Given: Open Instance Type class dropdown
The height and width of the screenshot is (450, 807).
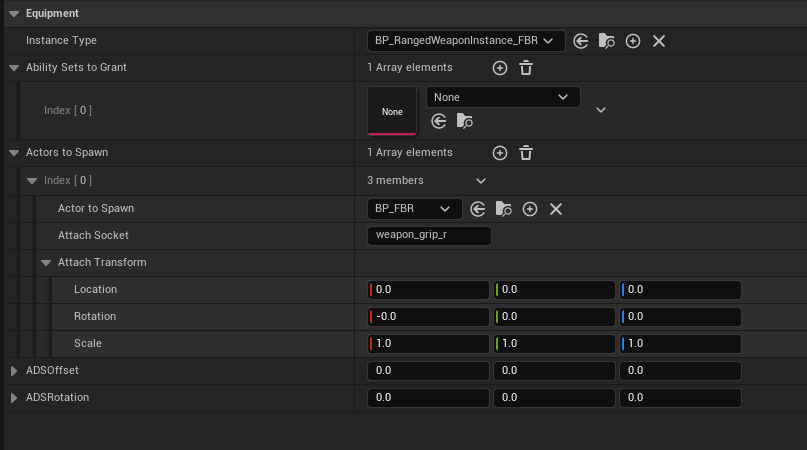Looking at the screenshot, I should pos(466,41).
